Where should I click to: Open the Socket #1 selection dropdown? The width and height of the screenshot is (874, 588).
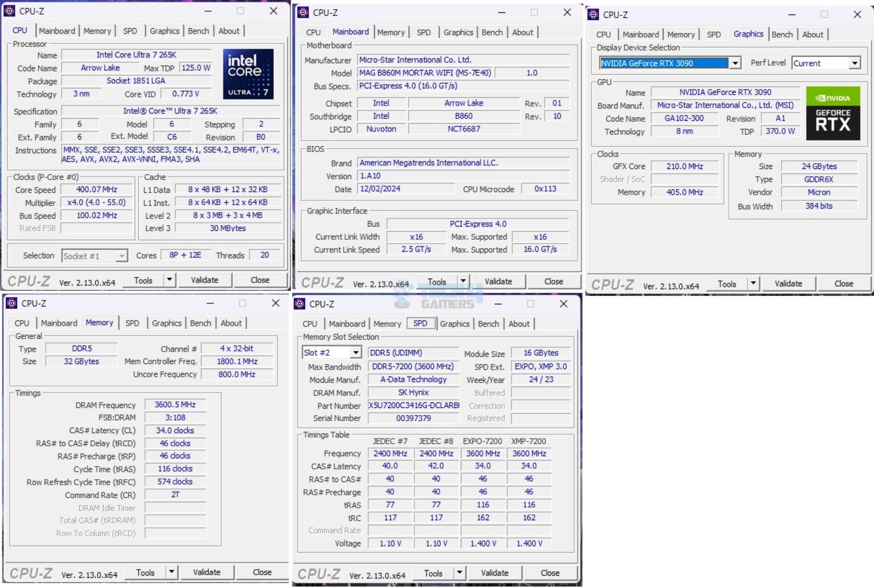point(122,256)
